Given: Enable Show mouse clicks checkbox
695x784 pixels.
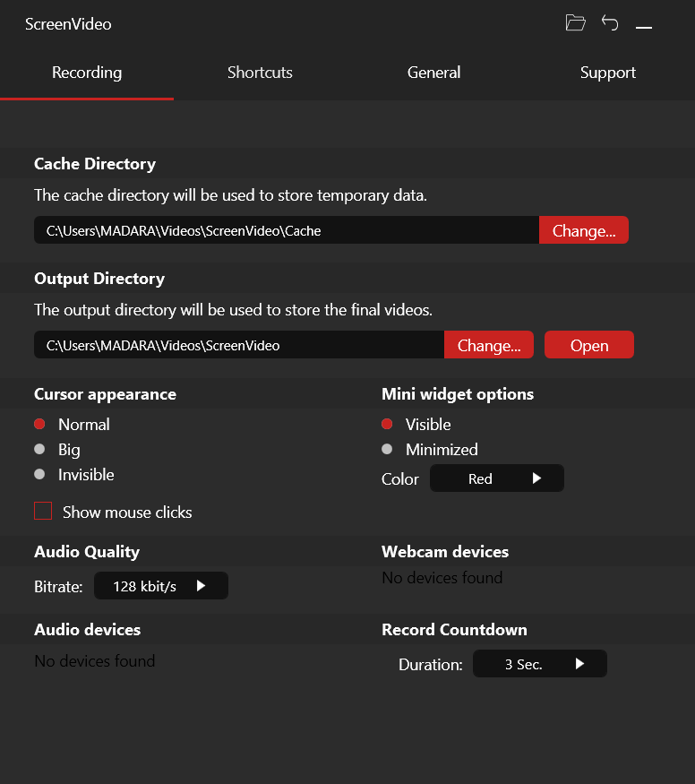Looking at the screenshot, I should (43, 511).
